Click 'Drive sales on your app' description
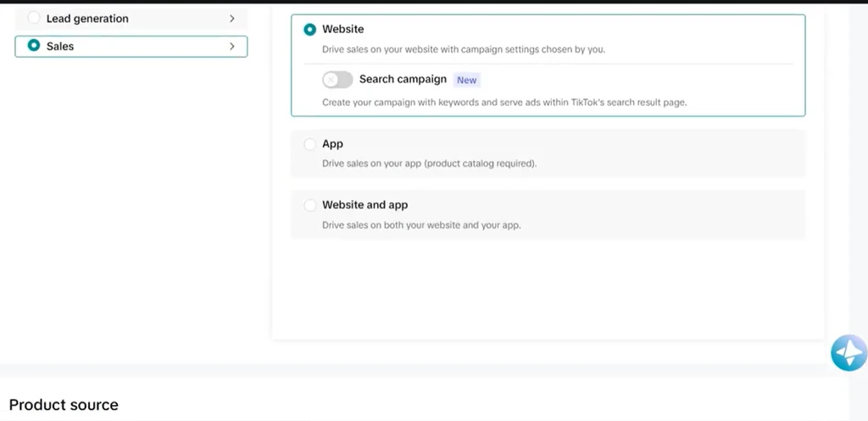868x421 pixels. (430, 163)
